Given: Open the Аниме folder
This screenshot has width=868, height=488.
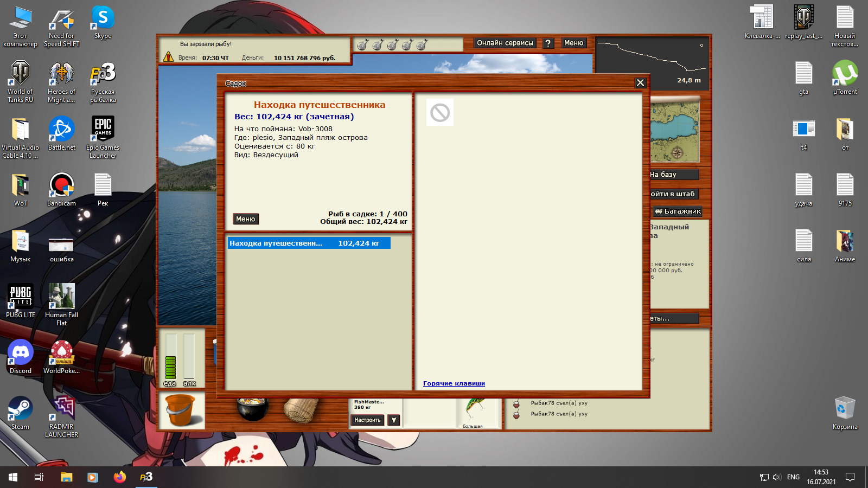Looking at the screenshot, I should coord(845,246).
